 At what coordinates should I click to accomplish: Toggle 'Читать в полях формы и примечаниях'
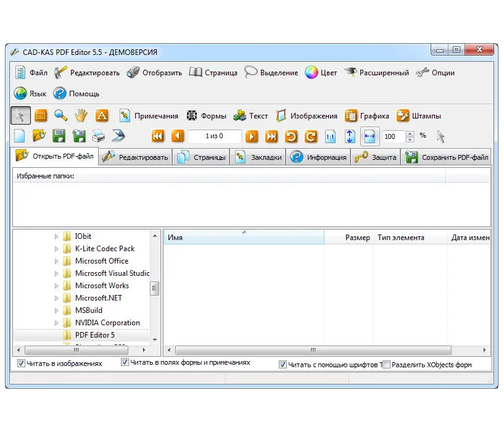[125, 362]
